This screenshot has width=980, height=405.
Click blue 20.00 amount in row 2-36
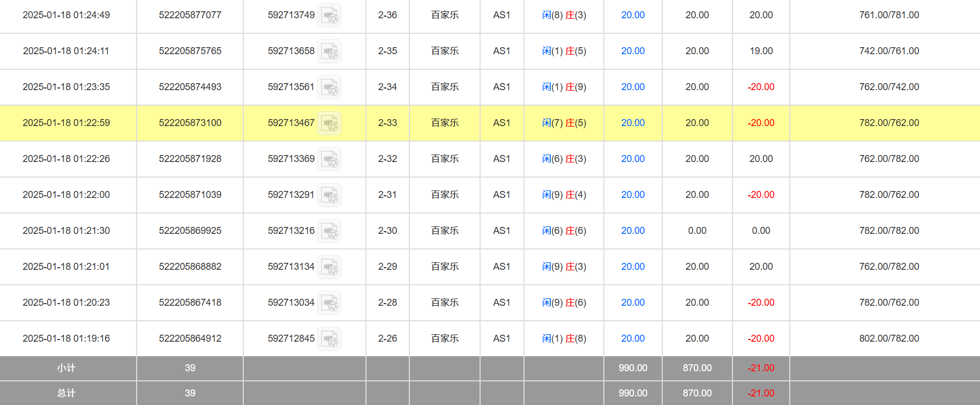click(x=632, y=15)
